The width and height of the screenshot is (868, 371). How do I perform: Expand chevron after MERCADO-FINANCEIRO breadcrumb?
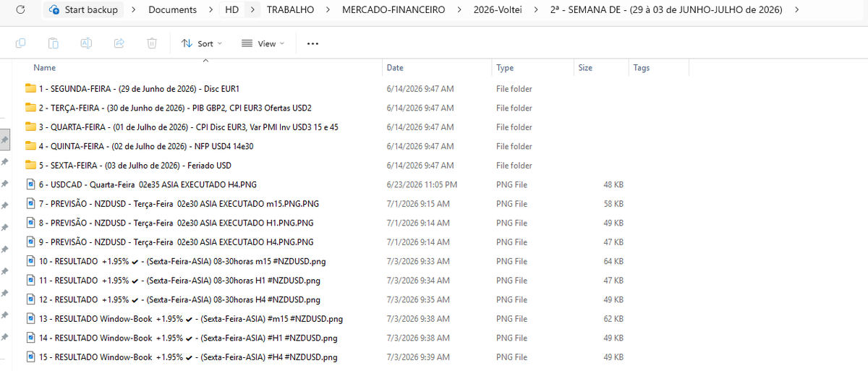click(x=459, y=10)
